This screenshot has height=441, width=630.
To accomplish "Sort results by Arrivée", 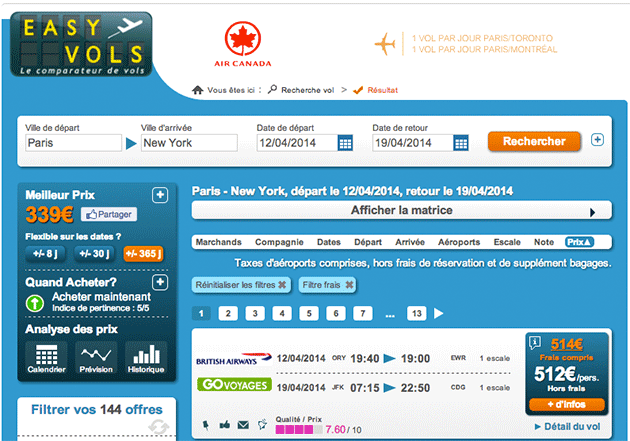I will [x=410, y=242].
